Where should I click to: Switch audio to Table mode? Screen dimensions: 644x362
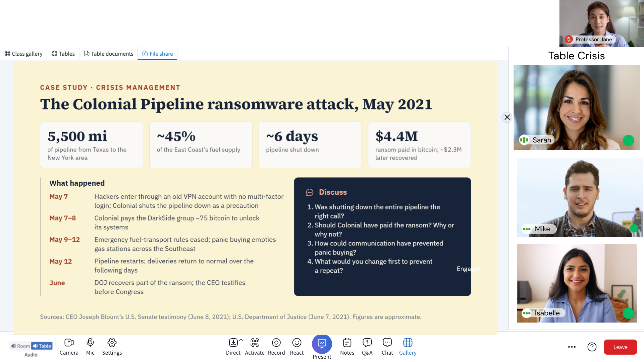pos(42,346)
